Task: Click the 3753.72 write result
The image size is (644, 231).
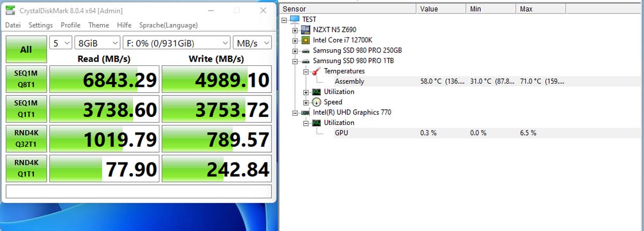Action: point(217,110)
